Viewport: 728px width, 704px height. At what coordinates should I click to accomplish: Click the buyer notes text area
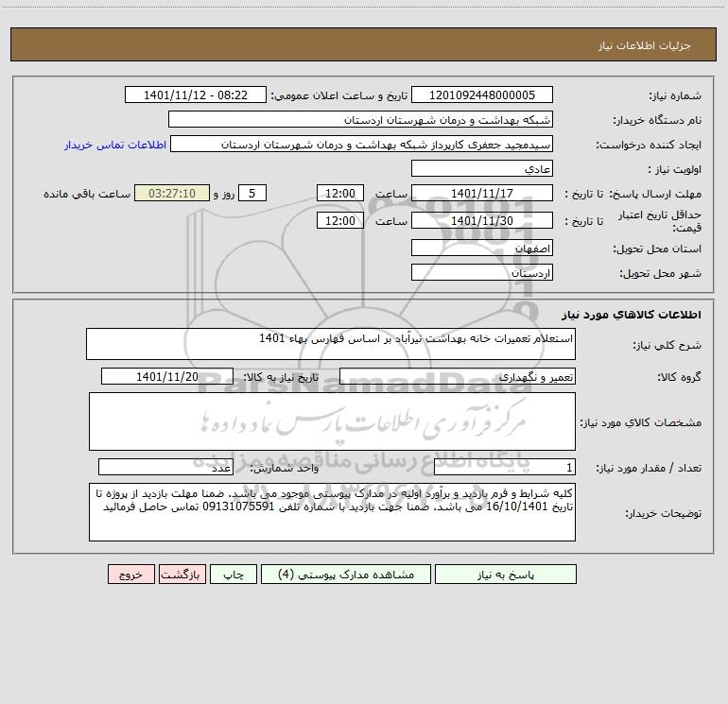pyautogui.click(x=332, y=512)
